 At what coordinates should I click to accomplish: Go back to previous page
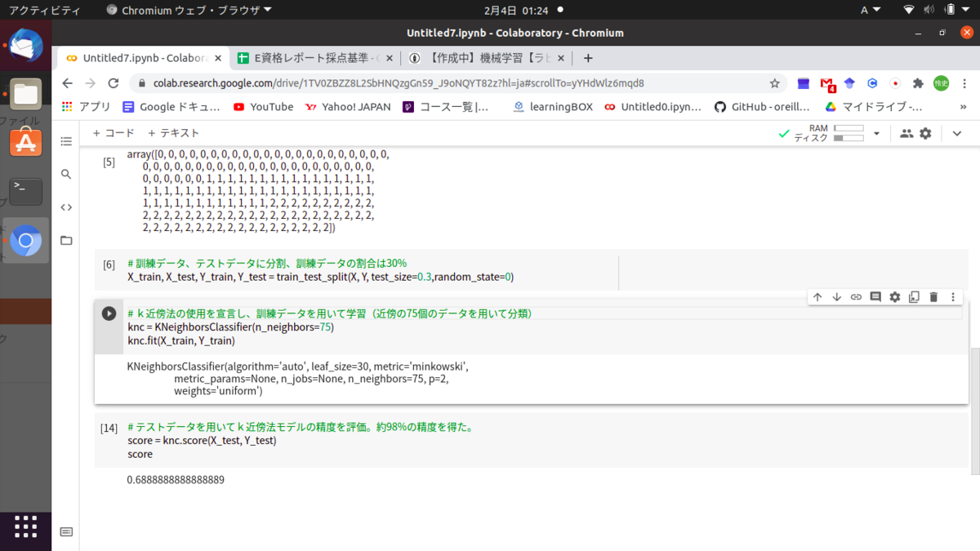point(68,83)
